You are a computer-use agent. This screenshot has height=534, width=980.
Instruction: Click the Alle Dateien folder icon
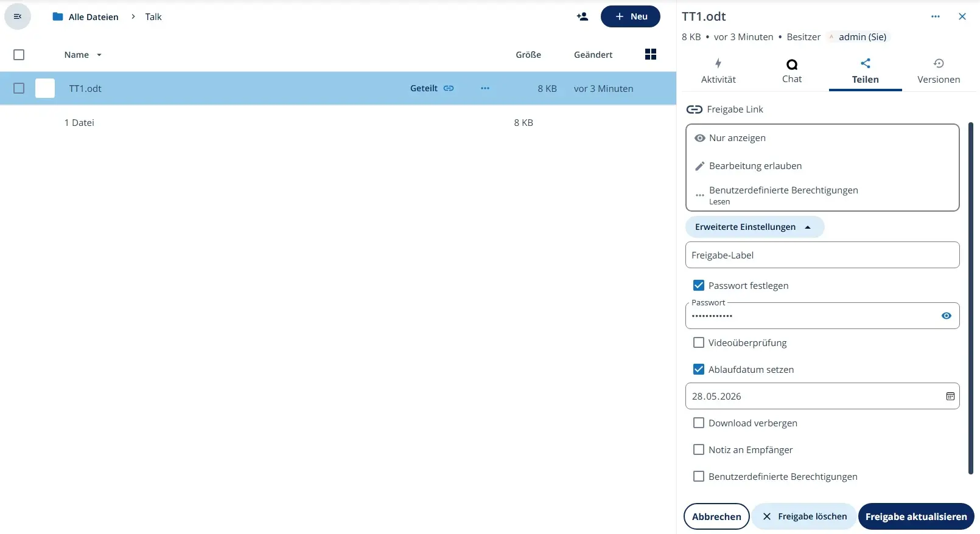pos(58,16)
